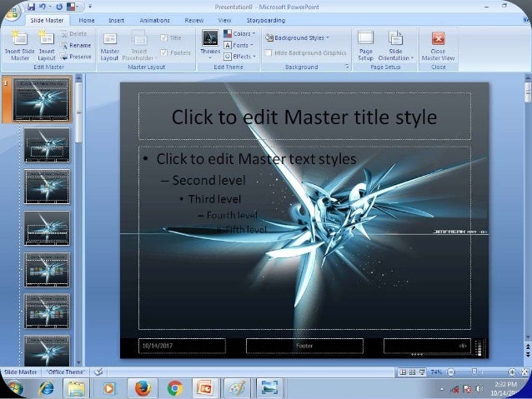Start Slide Show from status bar icon

422,372
